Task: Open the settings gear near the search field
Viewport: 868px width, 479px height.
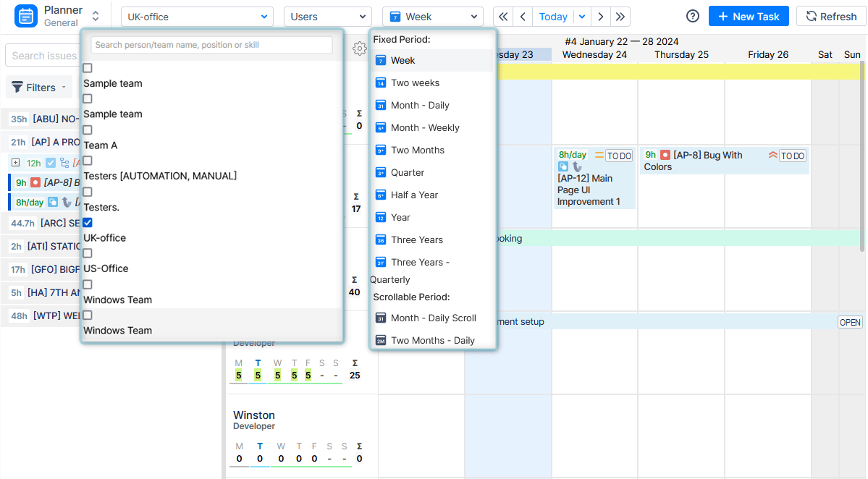Action: 359,46
